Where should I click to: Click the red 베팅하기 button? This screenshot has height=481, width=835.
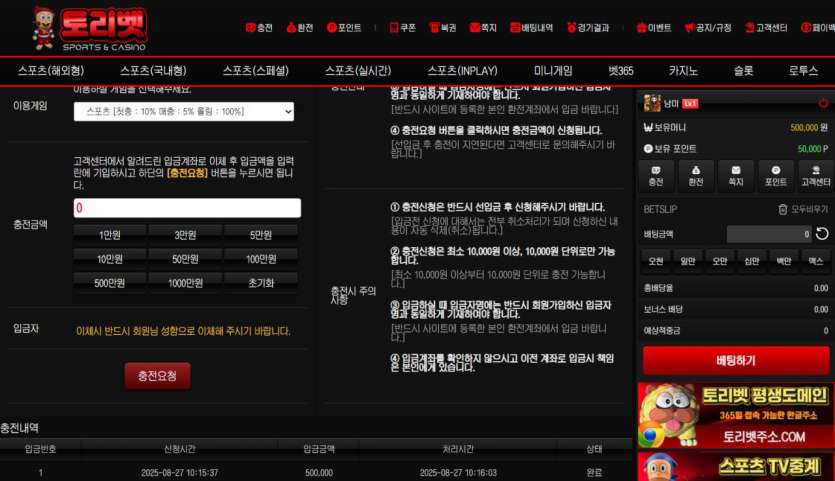(x=736, y=361)
